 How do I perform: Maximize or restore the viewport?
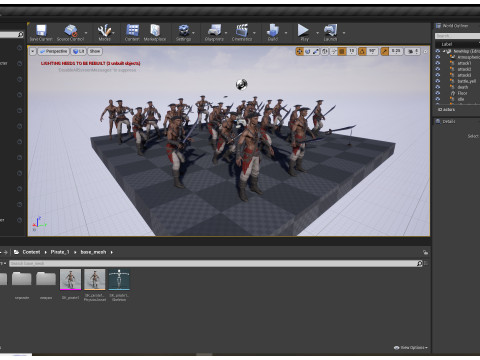click(x=425, y=51)
